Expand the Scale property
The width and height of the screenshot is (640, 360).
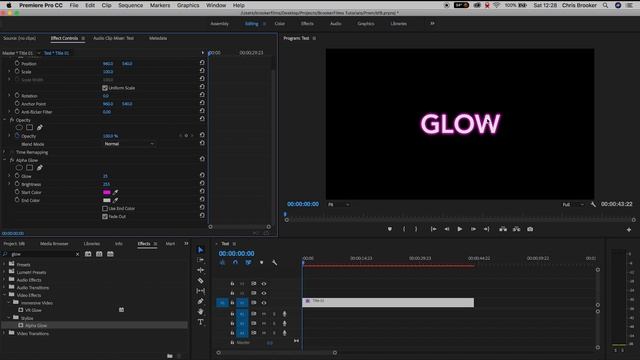9,71
